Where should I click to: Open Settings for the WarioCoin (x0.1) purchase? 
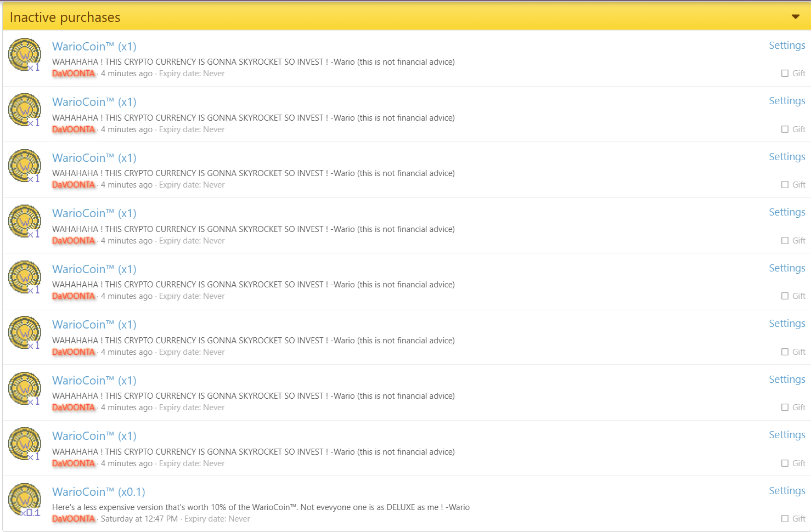(x=786, y=491)
